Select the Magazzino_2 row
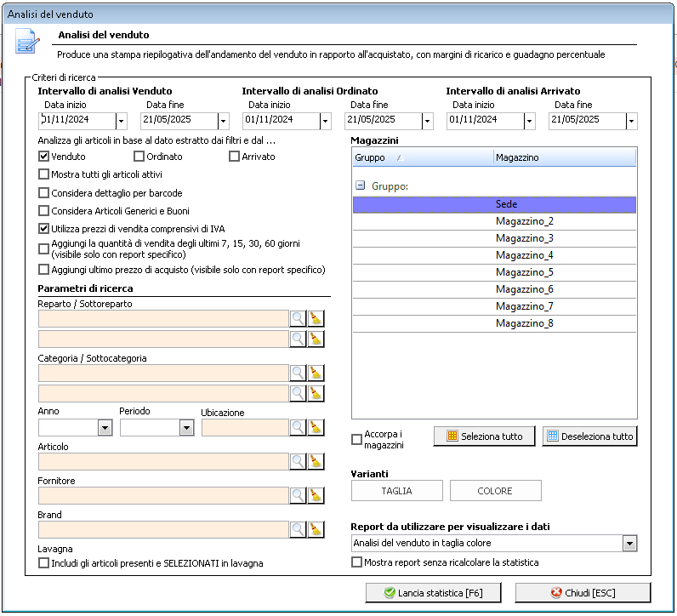This screenshot has height=616, width=677. coord(494,221)
